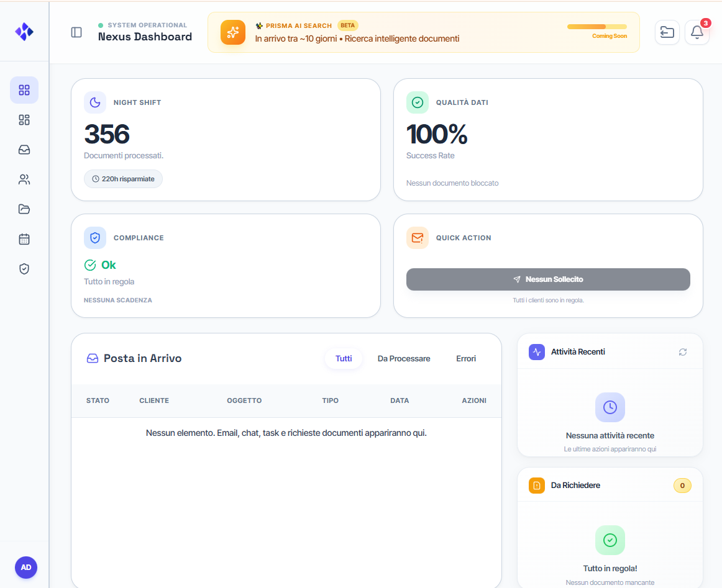Open the calendar icon in the sidebar
The image size is (722, 588).
pos(24,239)
